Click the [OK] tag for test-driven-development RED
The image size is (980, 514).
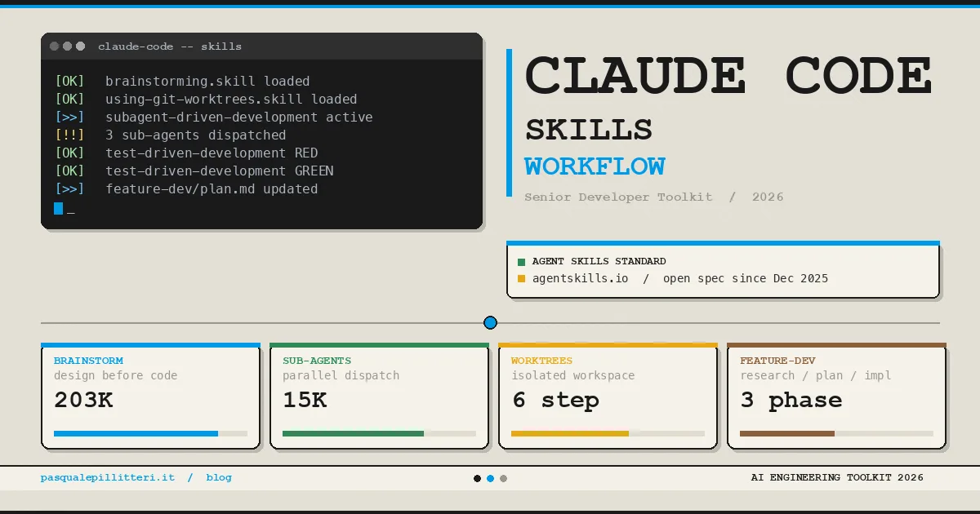tap(69, 153)
